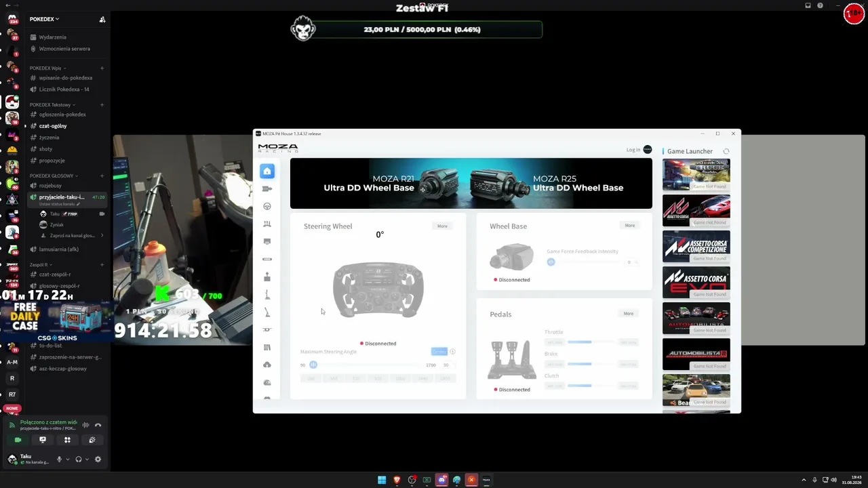868x488 pixels.
Task: Invite people to POKEDEX server icon
Action: (x=102, y=20)
